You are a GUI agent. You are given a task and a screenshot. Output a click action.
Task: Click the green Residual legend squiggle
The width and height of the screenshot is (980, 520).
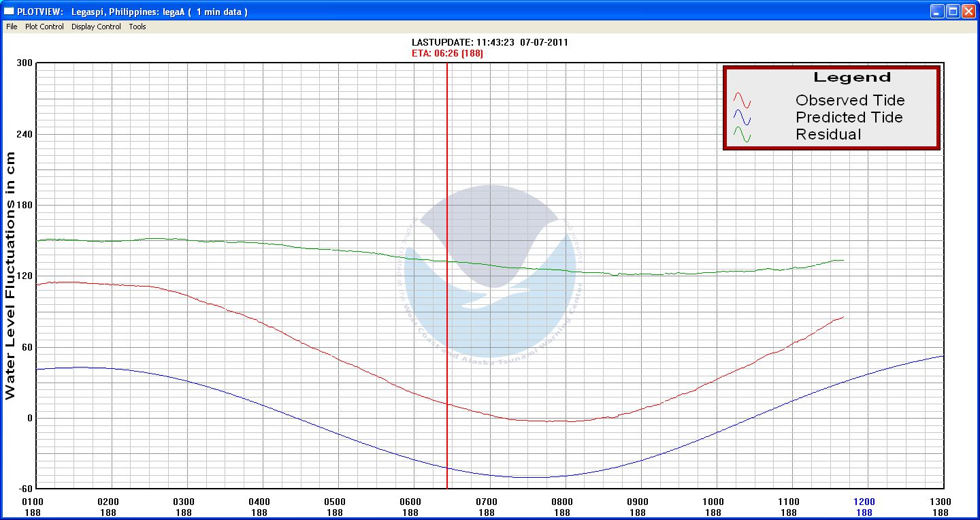click(742, 135)
